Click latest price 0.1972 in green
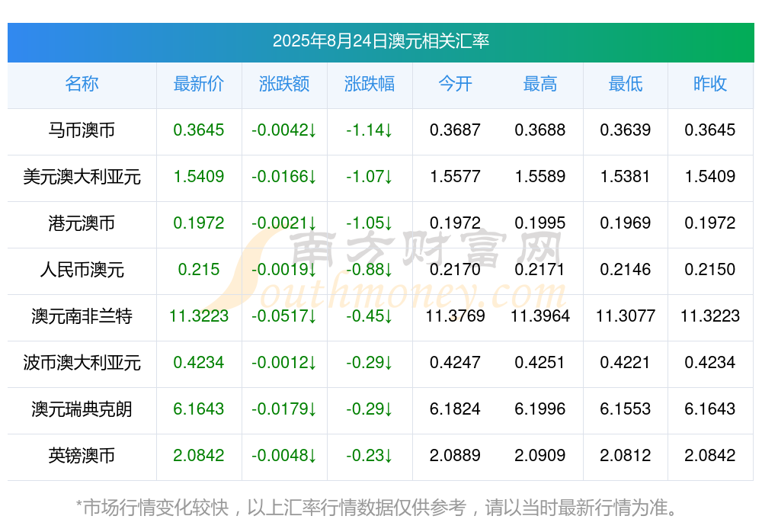Screen dimensions: 762x532 [199, 223]
